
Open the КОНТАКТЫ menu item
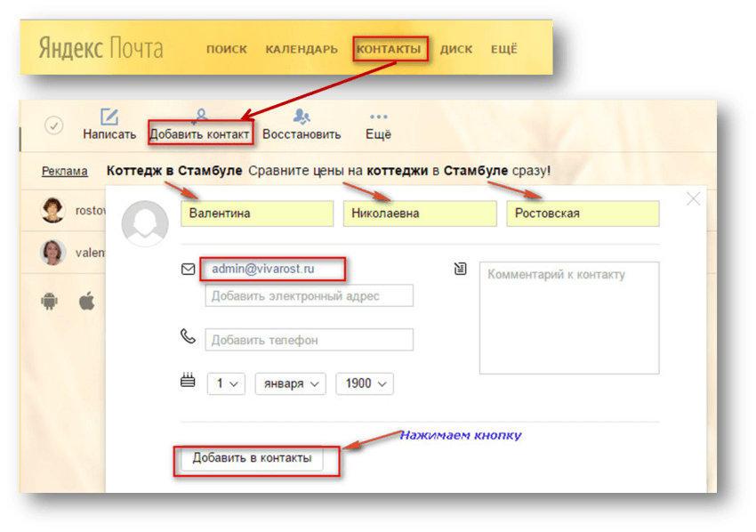click(x=389, y=49)
